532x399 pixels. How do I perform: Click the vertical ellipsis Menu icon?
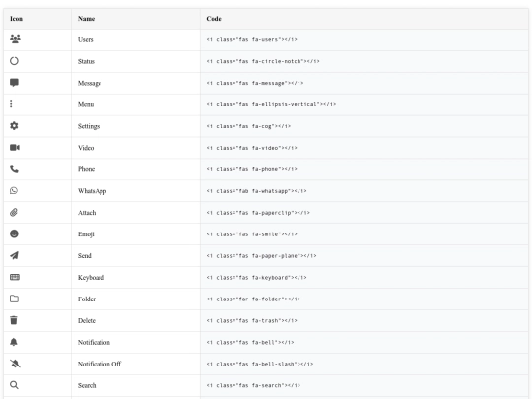pos(11,104)
